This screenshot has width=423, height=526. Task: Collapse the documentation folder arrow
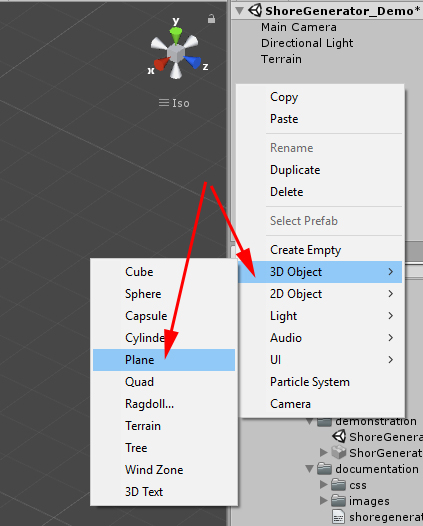pos(310,469)
